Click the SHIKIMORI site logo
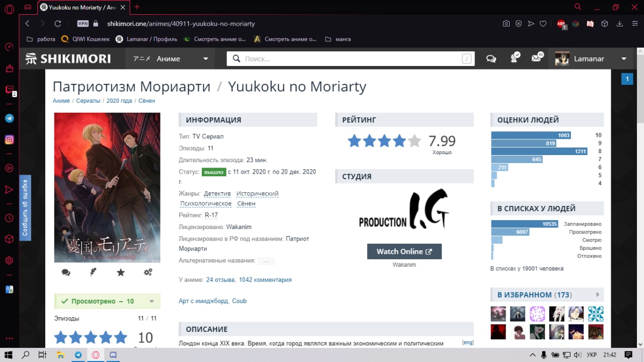 click(68, 58)
